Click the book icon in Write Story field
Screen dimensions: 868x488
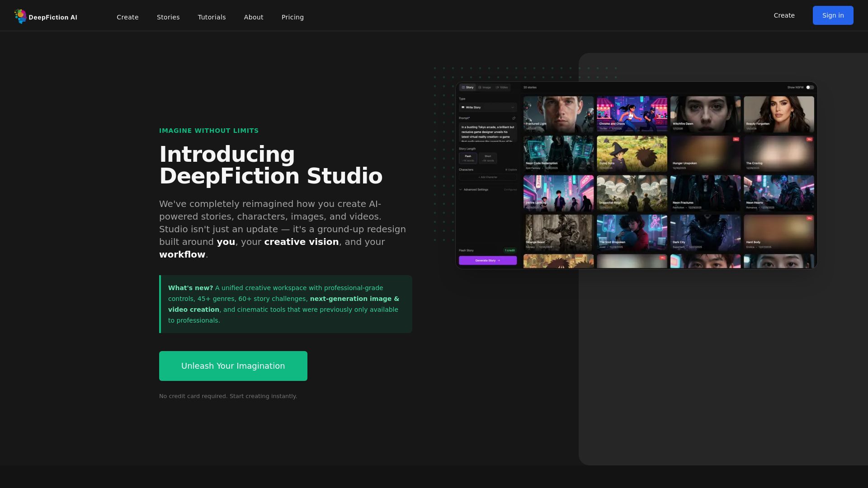462,108
